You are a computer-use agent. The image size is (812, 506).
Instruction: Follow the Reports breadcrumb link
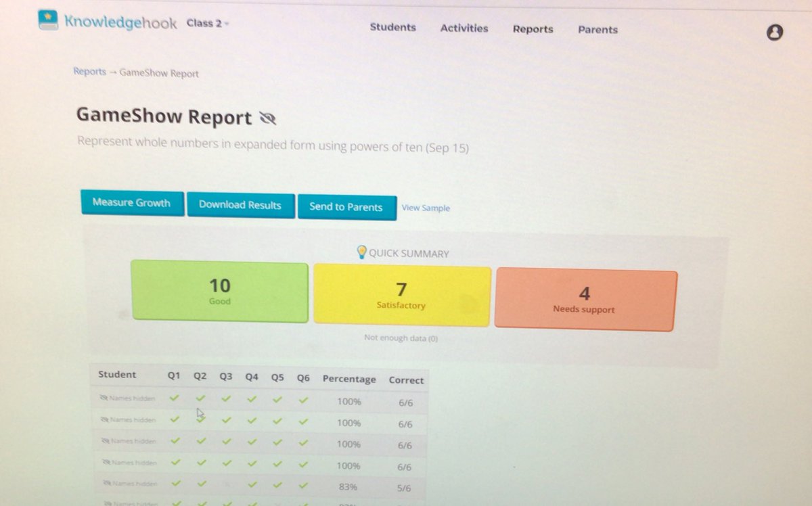coord(89,71)
